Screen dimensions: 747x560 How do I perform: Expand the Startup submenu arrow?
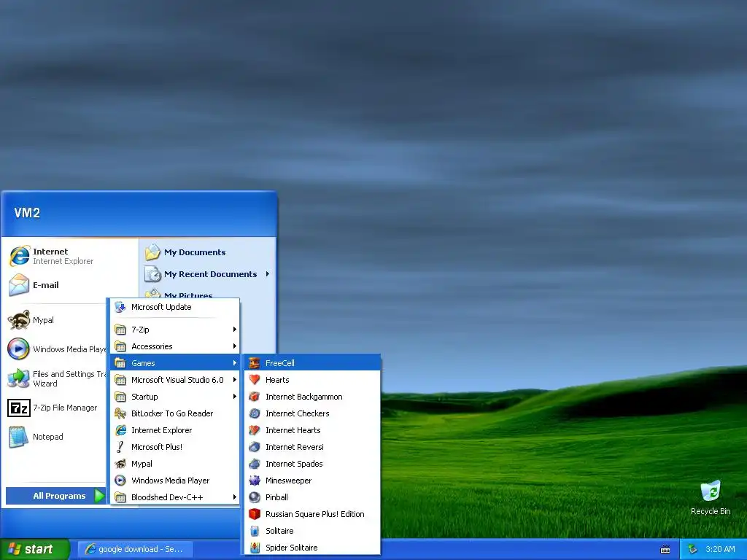[234, 397]
